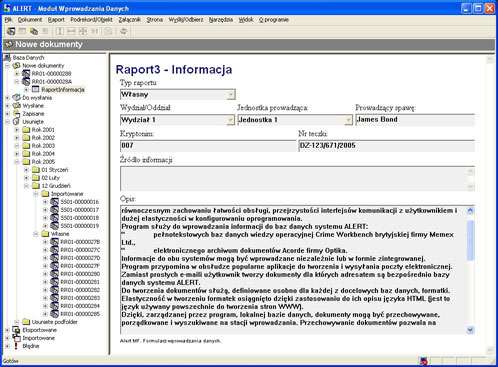
Task: Click the Eksportowane icon in tree
Action: tap(16, 330)
